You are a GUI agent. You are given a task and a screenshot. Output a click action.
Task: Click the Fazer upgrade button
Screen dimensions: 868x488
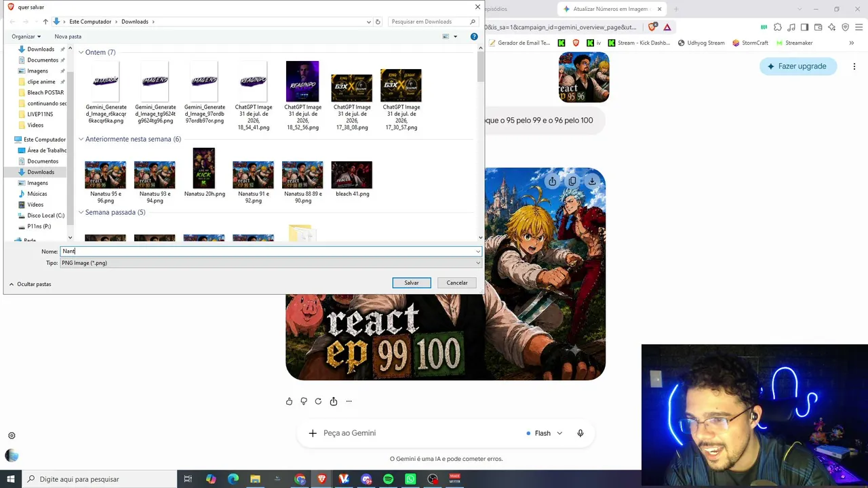point(798,66)
